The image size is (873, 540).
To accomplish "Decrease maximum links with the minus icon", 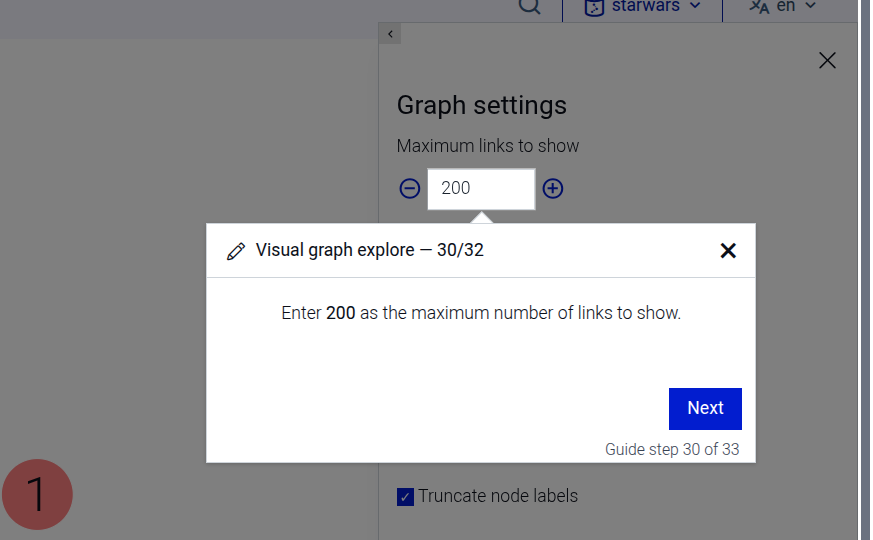I will (409, 188).
